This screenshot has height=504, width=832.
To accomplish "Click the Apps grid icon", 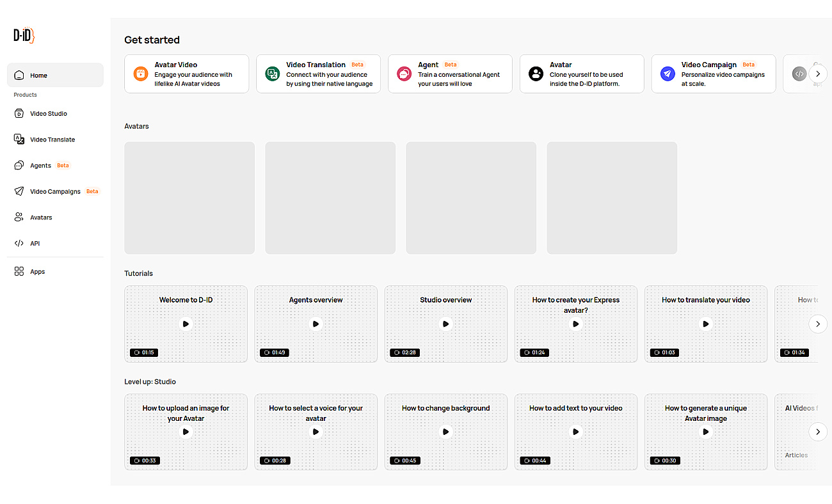I will pyautogui.click(x=19, y=271).
